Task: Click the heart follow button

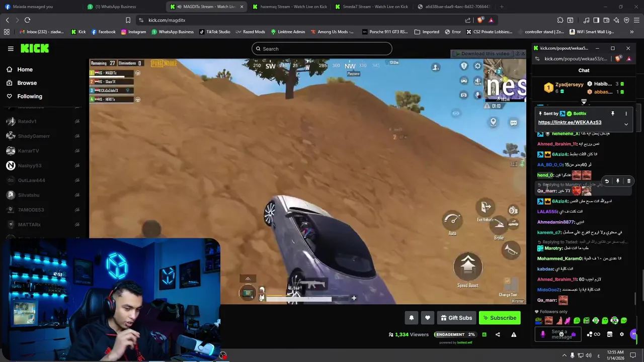Action: (428, 318)
